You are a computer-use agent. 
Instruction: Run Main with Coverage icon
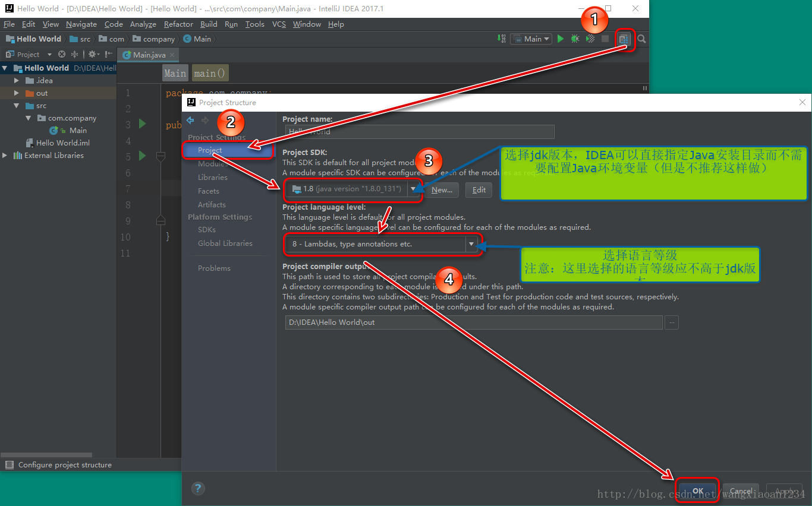pos(590,39)
